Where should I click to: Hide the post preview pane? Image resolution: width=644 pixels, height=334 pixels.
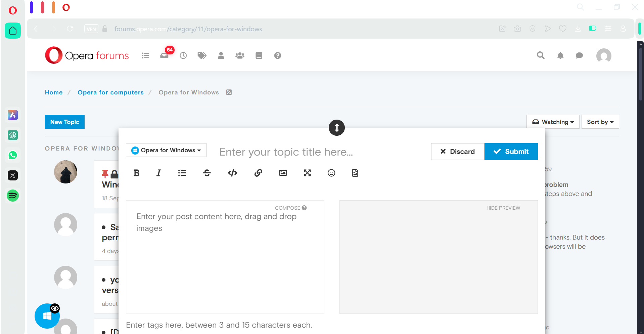pos(503,208)
